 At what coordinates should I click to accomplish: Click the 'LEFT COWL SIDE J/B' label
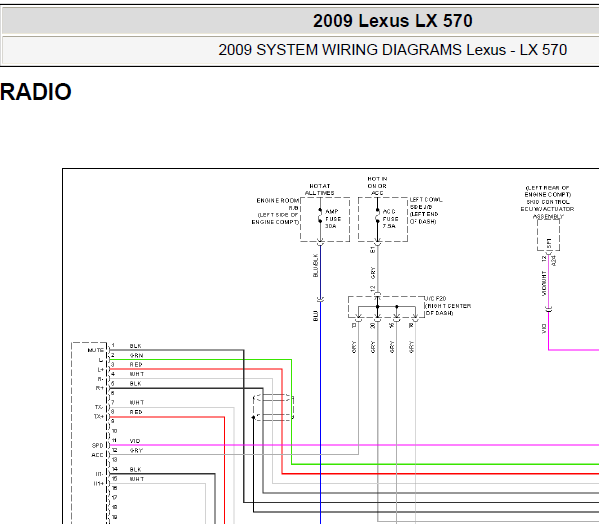[426, 203]
